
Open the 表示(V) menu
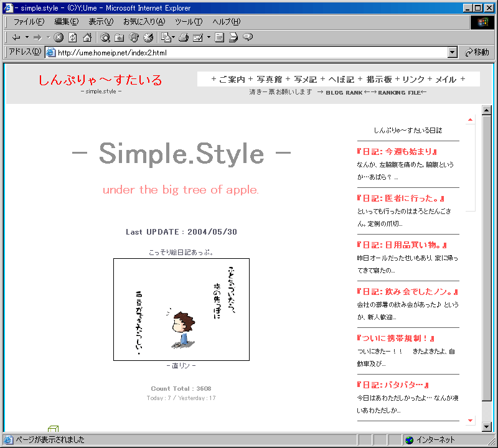(x=101, y=22)
